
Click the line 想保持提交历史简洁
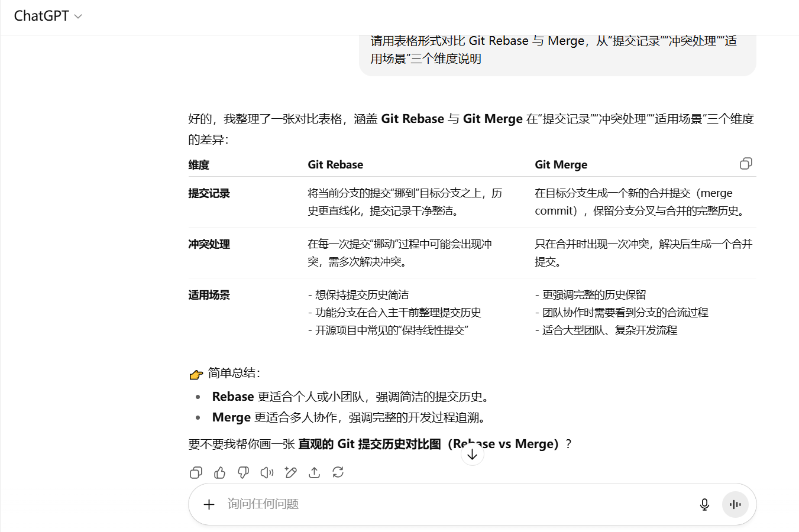coord(358,295)
